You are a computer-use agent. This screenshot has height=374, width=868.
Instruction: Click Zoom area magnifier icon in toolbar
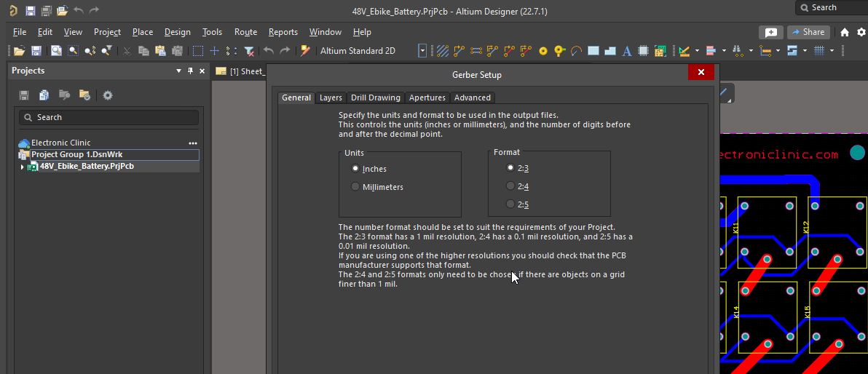click(73, 51)
